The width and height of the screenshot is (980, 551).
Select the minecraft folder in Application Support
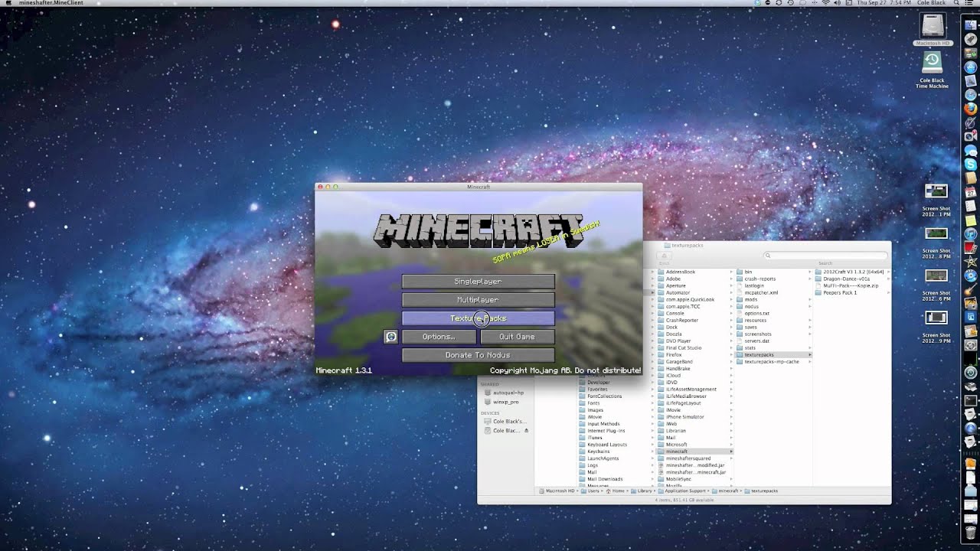[694, 452]
